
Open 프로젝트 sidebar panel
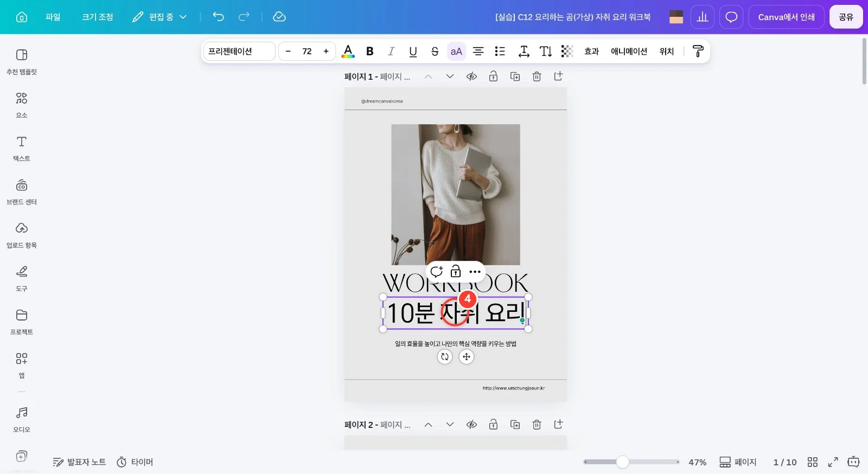tap(22, 322)
